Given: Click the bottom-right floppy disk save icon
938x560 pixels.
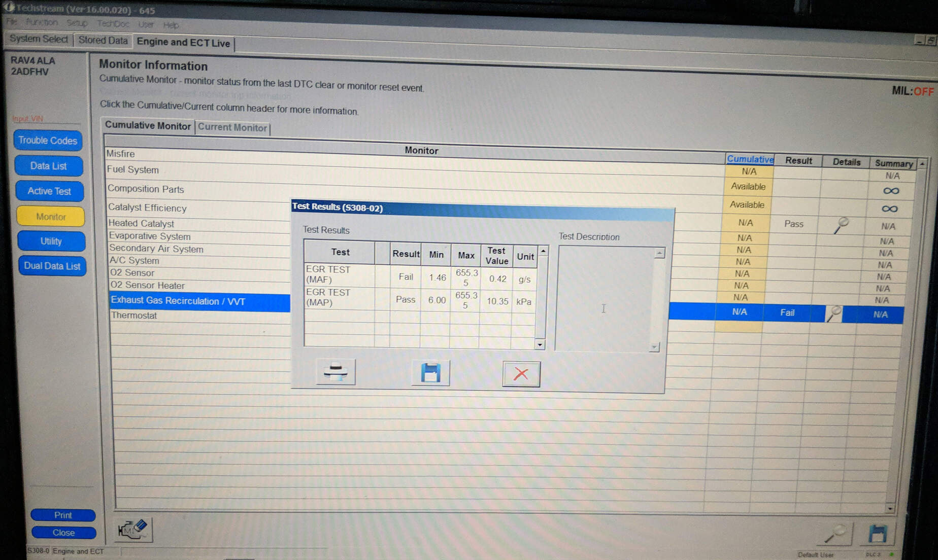Looking at the screenshot, I should coord(878,534).
